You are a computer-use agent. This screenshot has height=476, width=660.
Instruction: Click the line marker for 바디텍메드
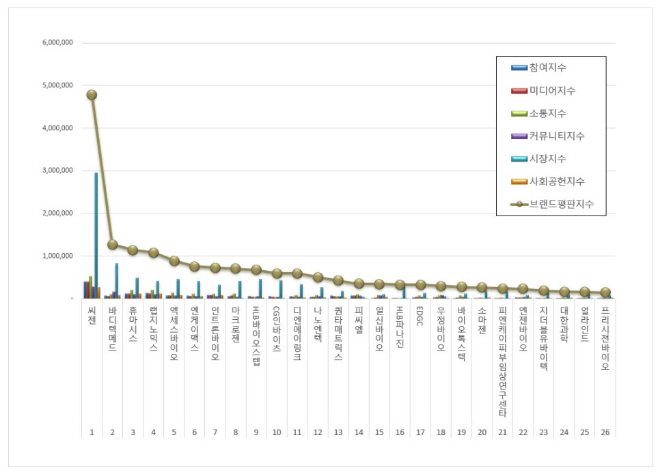pyautogui.click(x=112, y=244)
